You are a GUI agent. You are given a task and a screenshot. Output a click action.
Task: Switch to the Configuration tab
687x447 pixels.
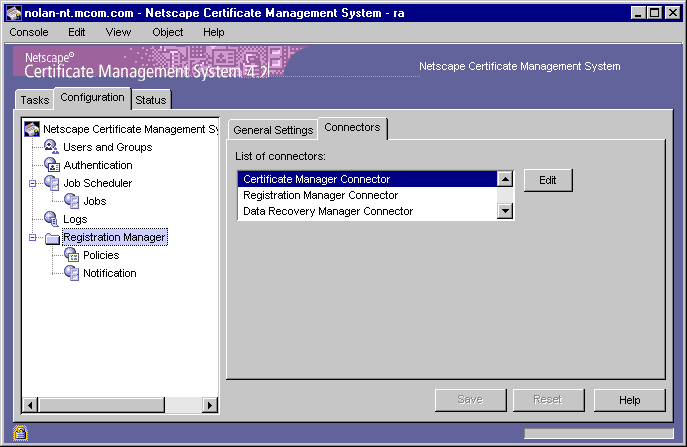click(x=92, y=98)
